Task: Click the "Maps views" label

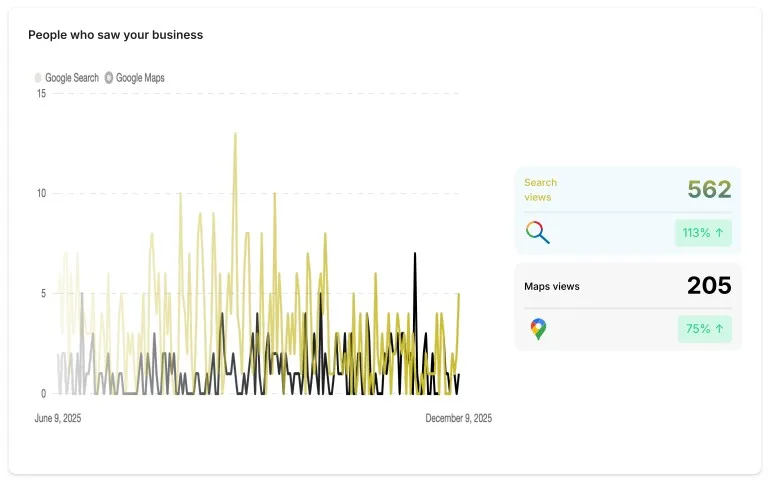Action: 551,286
